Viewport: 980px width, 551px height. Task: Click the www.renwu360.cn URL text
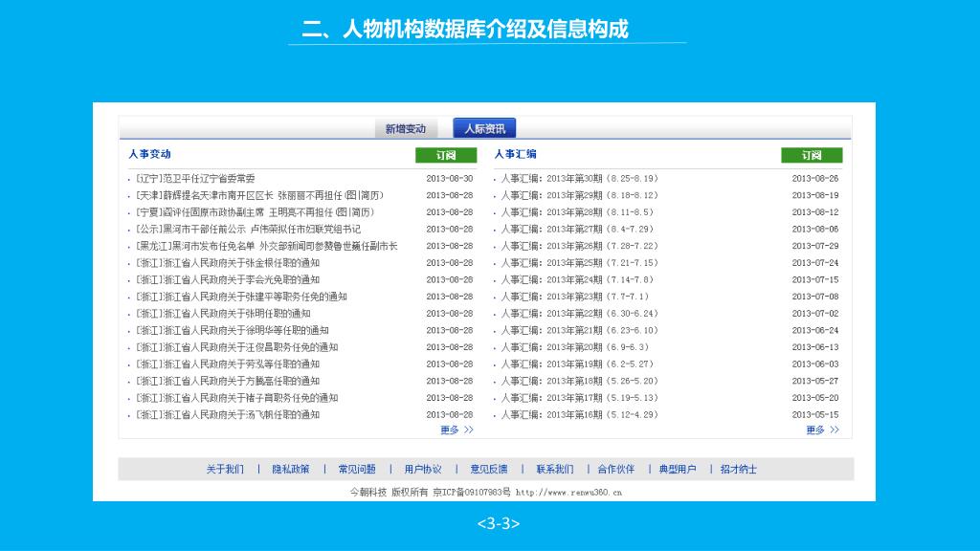pos(568,493)
